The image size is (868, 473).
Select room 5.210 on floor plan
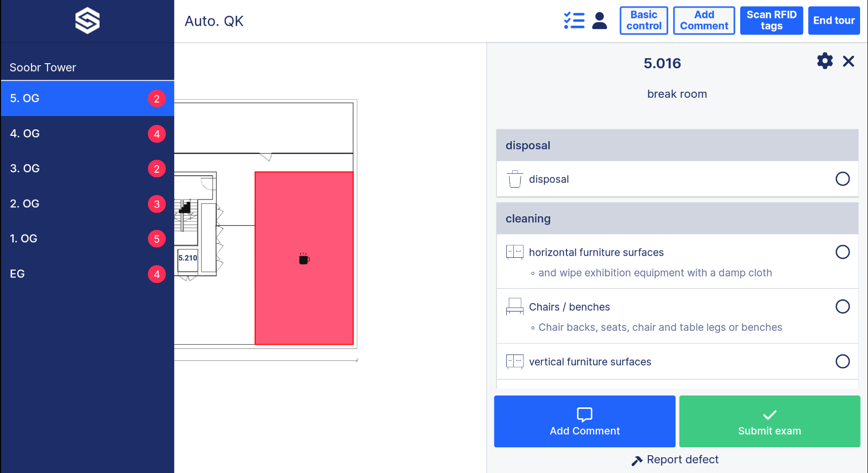point(188,258)
